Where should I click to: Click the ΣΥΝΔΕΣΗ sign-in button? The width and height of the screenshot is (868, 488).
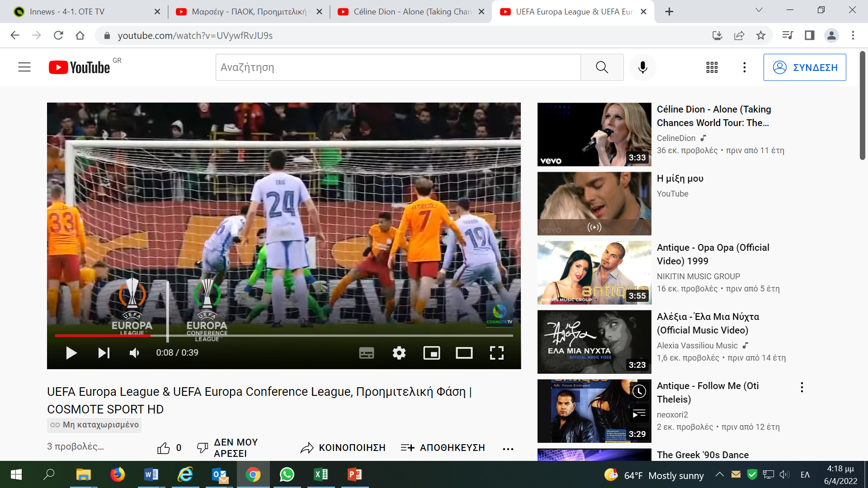coord(805,67)
